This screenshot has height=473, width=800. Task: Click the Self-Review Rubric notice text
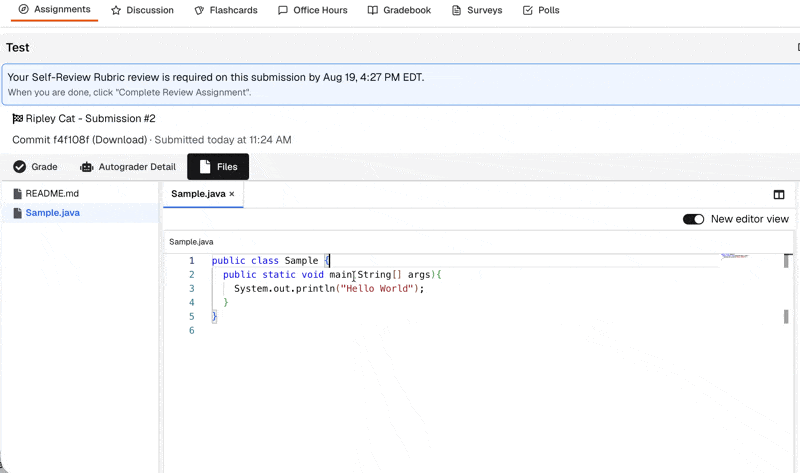click(x=215, y=78)
